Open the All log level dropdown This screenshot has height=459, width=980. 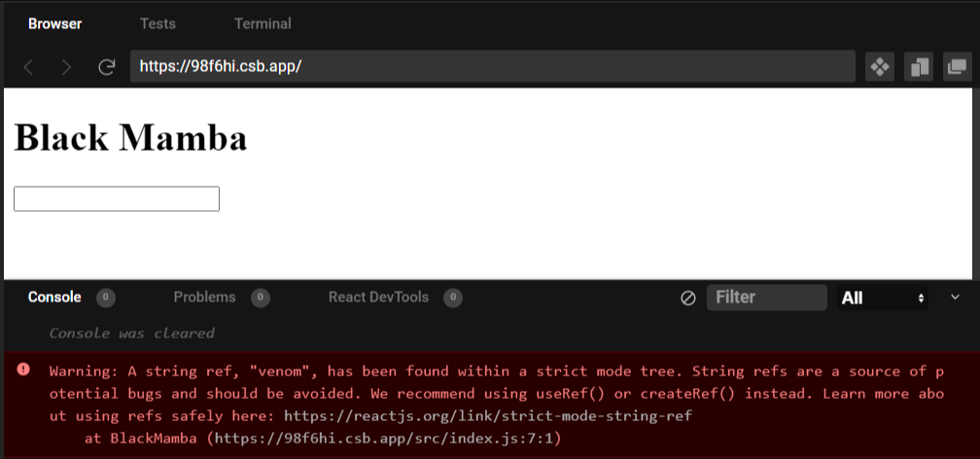(x=883, y=298)
